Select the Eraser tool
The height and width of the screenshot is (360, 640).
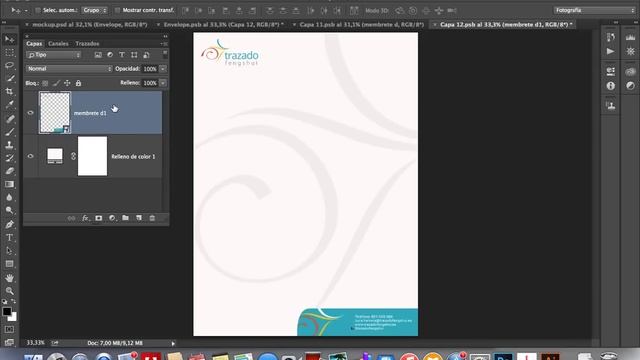coord(9,171)
